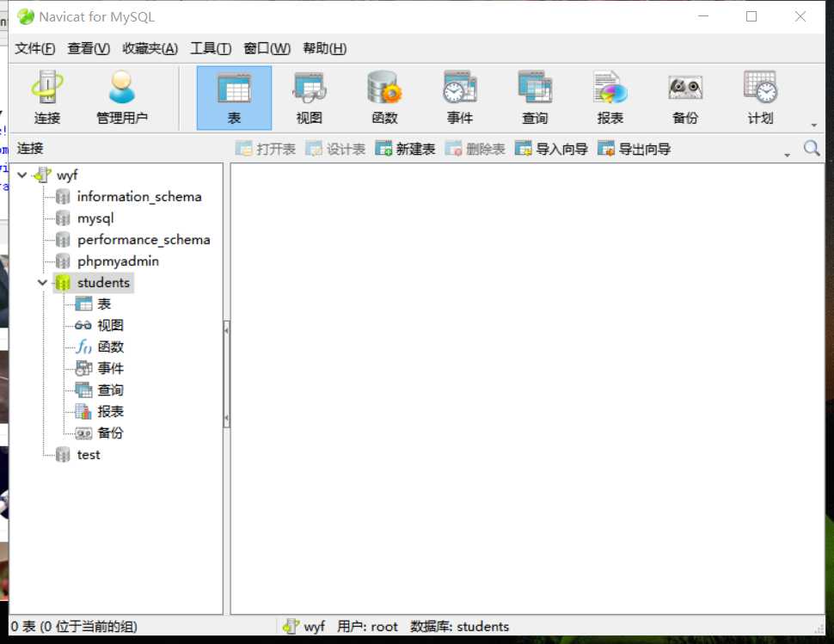Click 删除表 (Delete Table) button
Viewport: 834px width, 644px height.
coord(475,149)
